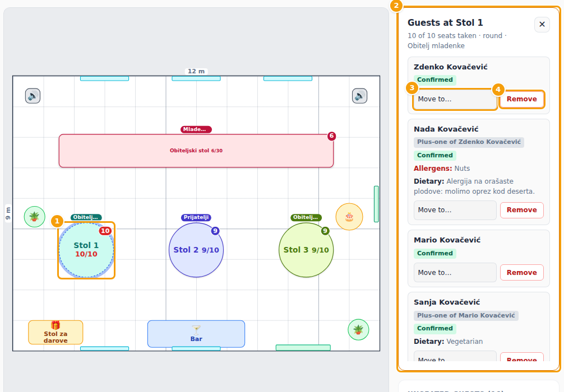This screenshot has width=564, height=392.
Task: Remove Nada Kovačević from the table
Action: point(522,210)
